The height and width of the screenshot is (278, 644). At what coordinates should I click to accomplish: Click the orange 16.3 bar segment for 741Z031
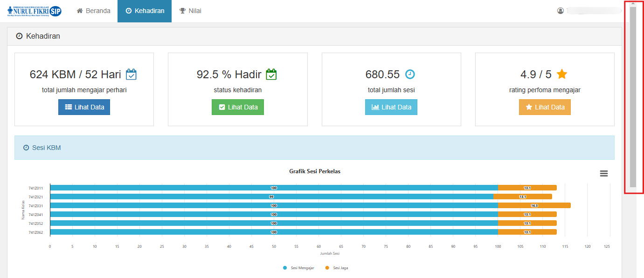tap(534, 205)
